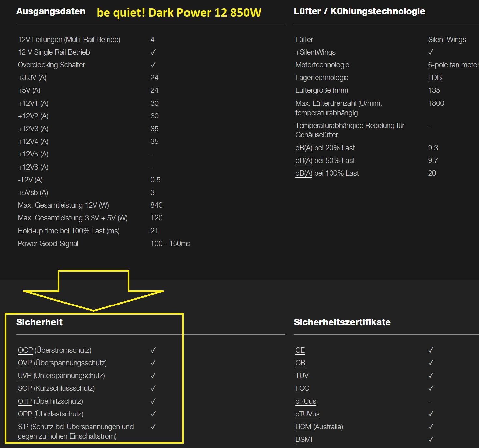Screen dimensions: 479x448
Task: Select the 12 V Single Rail Betrieb label
Action: [54, 52]
